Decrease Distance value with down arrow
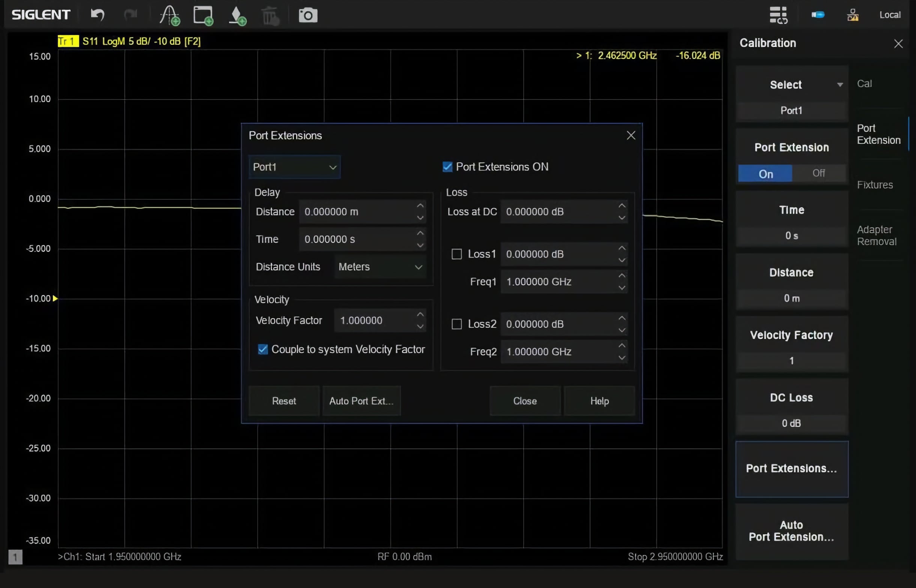The image size is (916, 588). (x=420, y=218)
